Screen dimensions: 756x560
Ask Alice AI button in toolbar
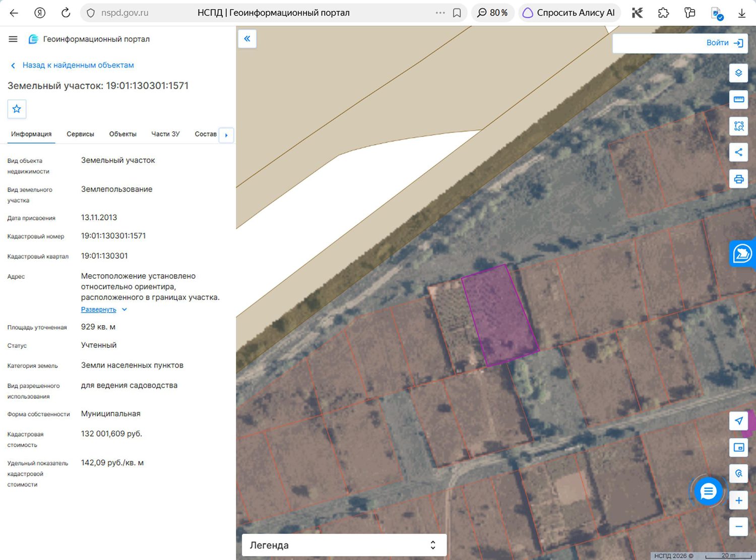pyautogui.click(x=569, y=13)
